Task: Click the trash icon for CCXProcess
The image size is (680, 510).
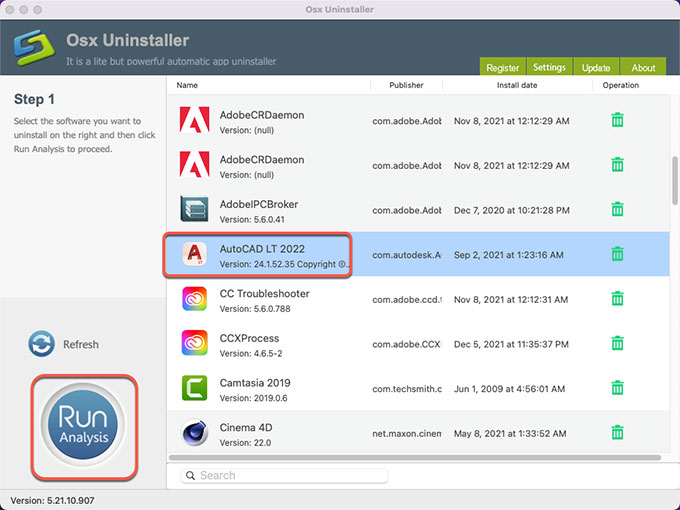Action: point(617,343)
